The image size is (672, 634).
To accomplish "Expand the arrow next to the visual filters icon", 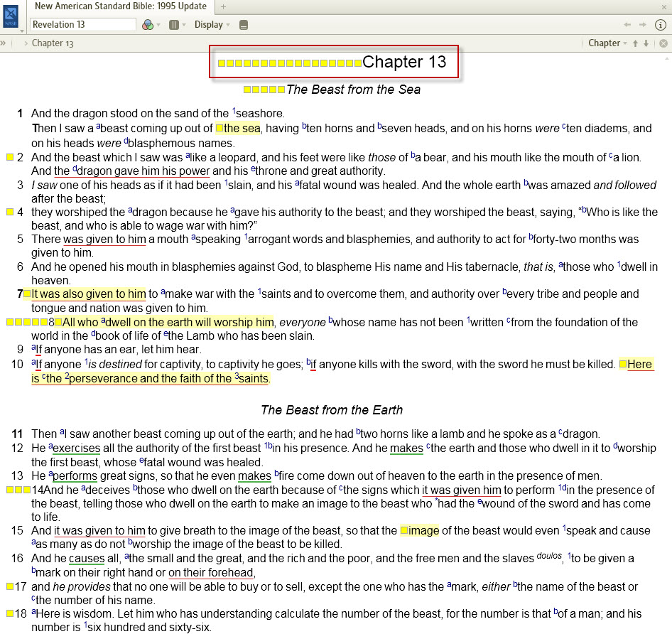I will point(158,25).
